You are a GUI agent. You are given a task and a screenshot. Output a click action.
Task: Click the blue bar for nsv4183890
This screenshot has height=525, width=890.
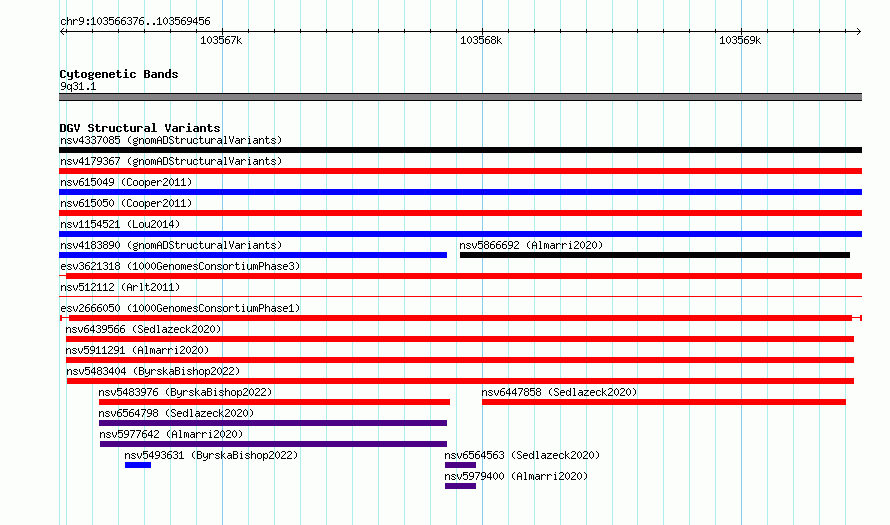click(253, 255)
